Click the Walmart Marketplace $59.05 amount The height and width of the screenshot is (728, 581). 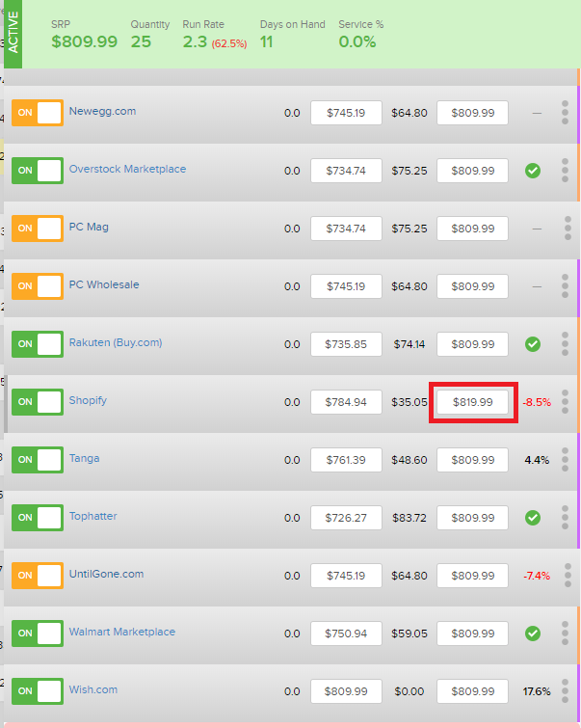pos(409,634)
